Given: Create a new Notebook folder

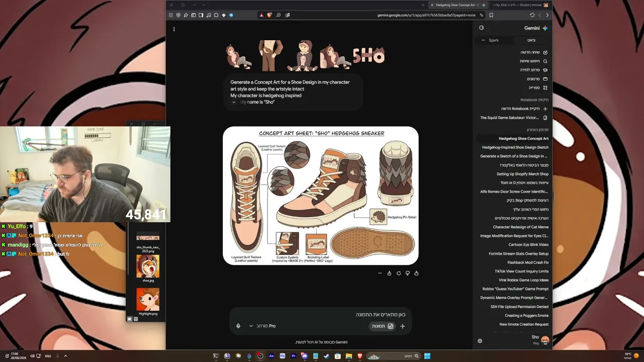Looking at the screenshot, I should click(x=524, y=109).
